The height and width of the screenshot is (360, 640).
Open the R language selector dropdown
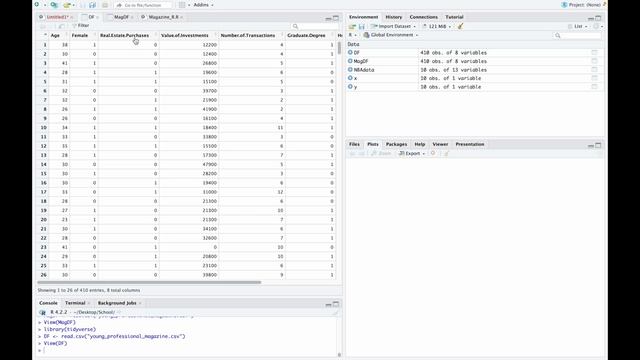[352, 35]
